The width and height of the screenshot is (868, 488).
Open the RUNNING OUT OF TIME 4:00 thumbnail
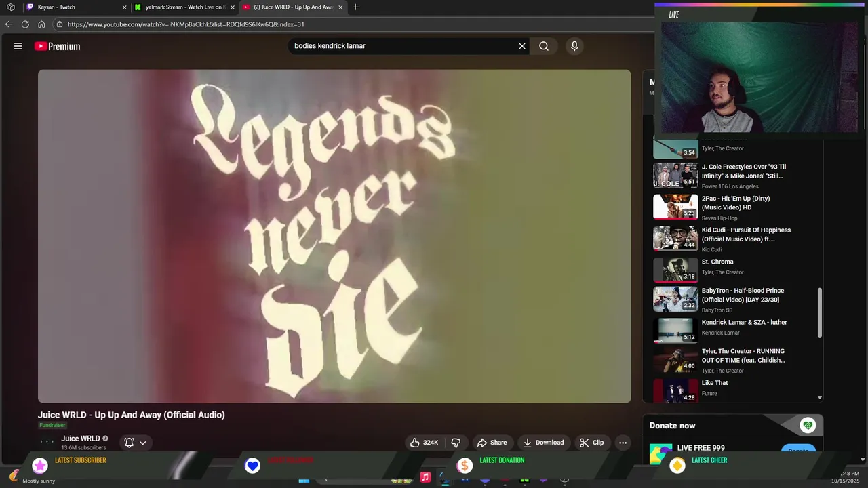[675, 360]
